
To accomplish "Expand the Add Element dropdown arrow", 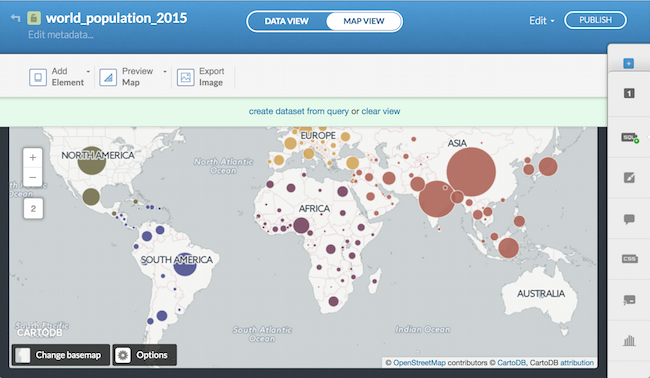I will point(88,72).
